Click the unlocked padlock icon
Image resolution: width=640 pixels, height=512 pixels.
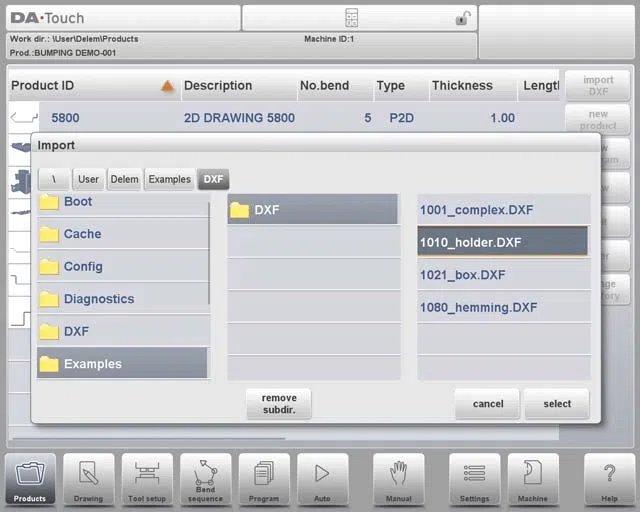pos(463,18)
